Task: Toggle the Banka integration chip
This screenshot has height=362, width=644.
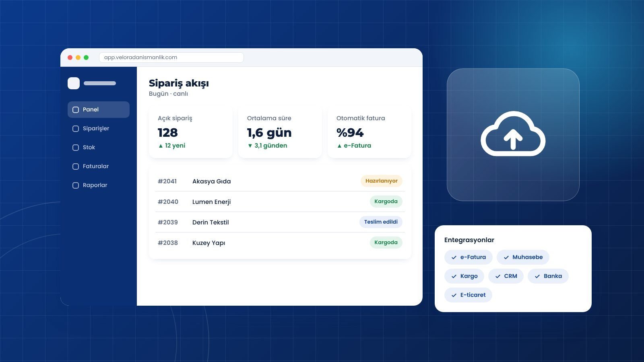Action: pos(548,276)
